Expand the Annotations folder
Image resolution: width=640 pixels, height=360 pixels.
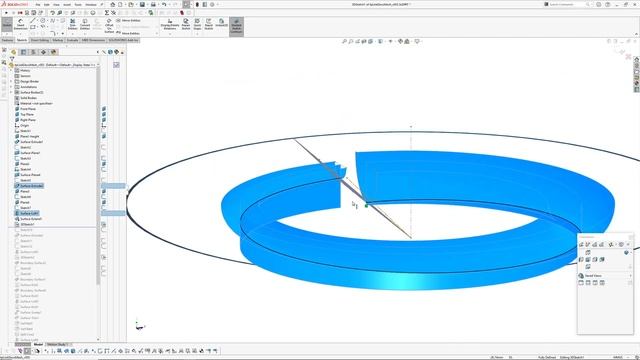(11, 87)
